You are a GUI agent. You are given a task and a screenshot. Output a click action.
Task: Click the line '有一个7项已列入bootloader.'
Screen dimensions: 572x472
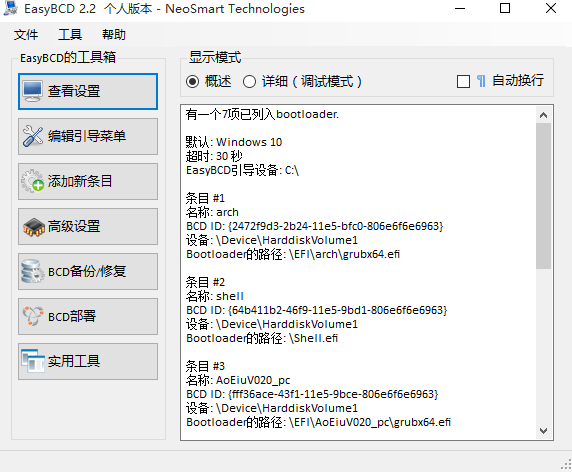tap(262, 114)
